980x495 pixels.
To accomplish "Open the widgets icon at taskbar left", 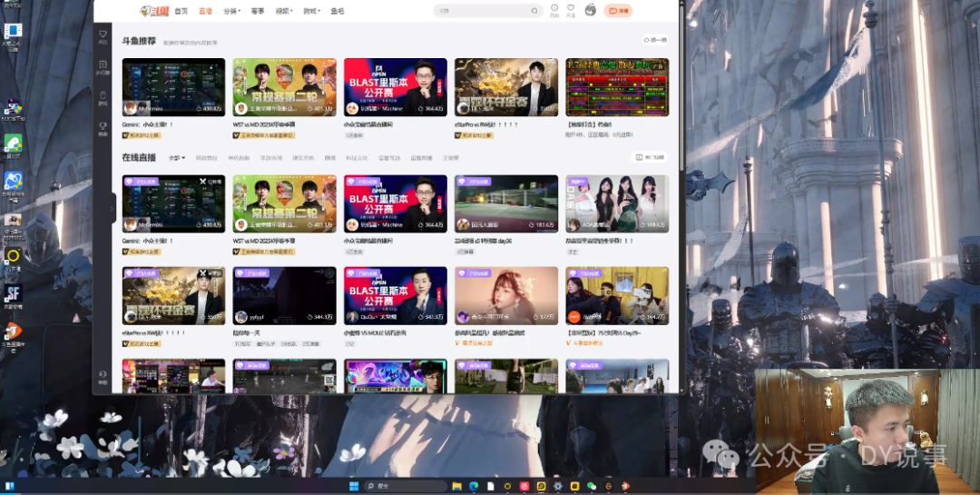I will tap(10, 486).
